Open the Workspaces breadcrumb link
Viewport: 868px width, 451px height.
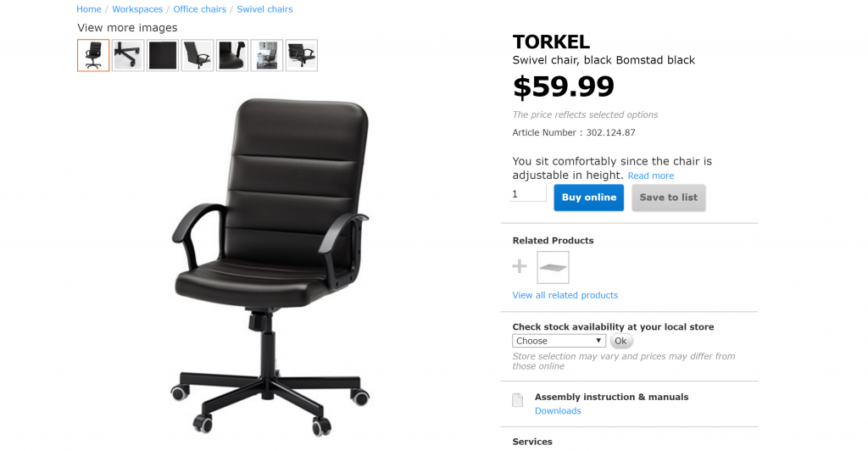(x=137, y=9)
